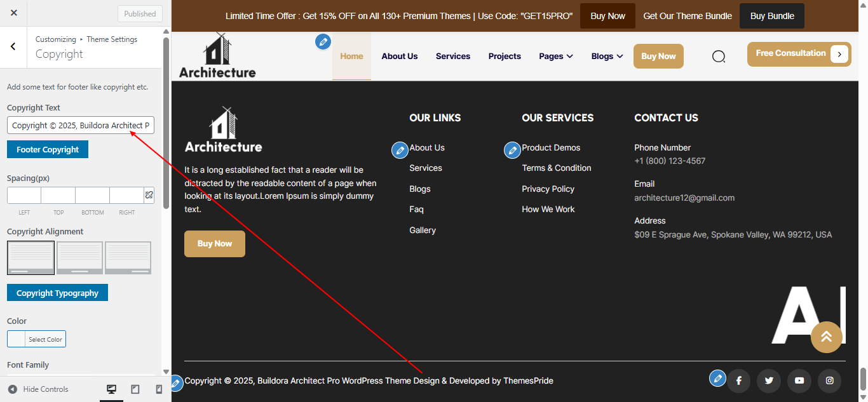868x402 pixels.
Task: Expand the Blogs dropdown menu
Action: coord(606,56)
